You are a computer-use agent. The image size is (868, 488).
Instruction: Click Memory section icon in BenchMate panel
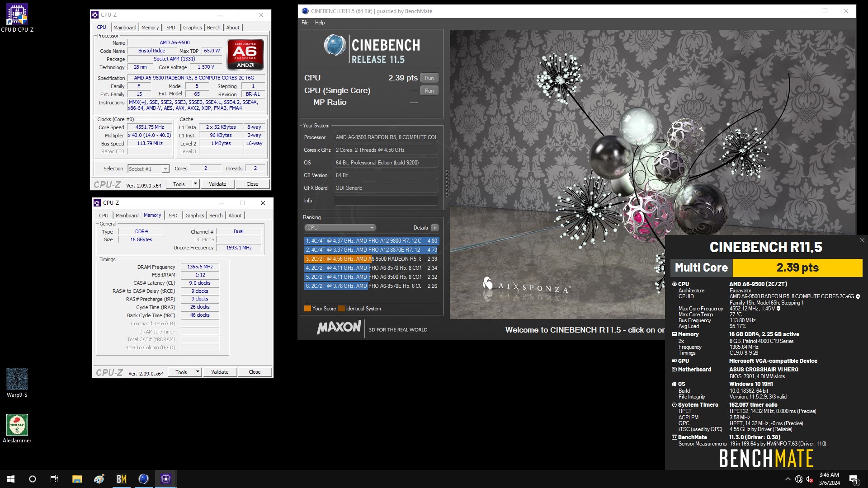click(x=675, y=334)
